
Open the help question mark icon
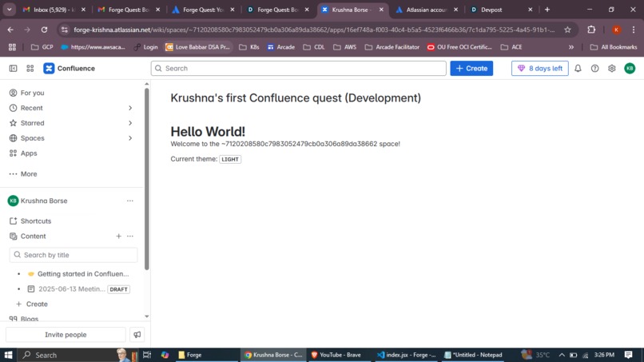(594, 68)
